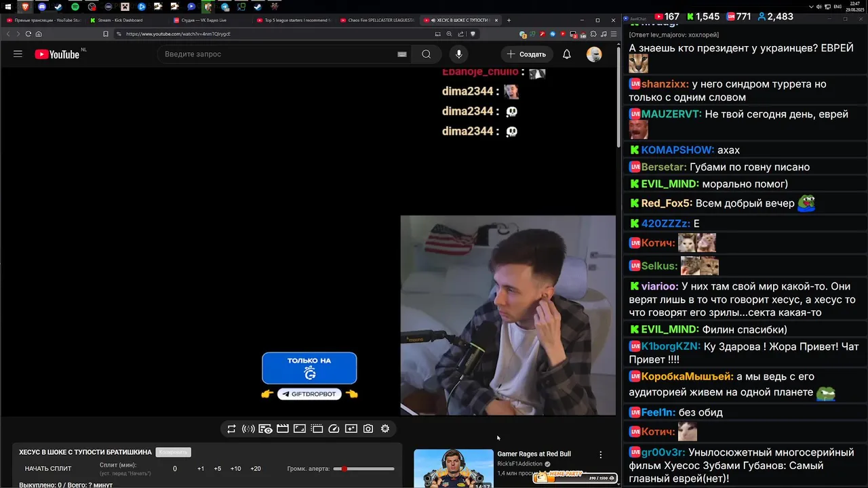
Task: Take a screenshot with the camera icon
Action: click(x=368, y=428)
